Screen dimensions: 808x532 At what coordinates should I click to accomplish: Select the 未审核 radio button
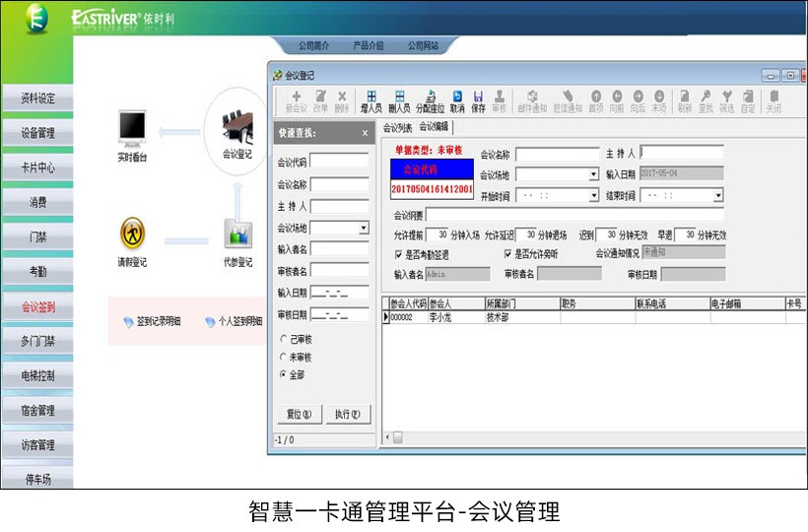click(284, 357)
